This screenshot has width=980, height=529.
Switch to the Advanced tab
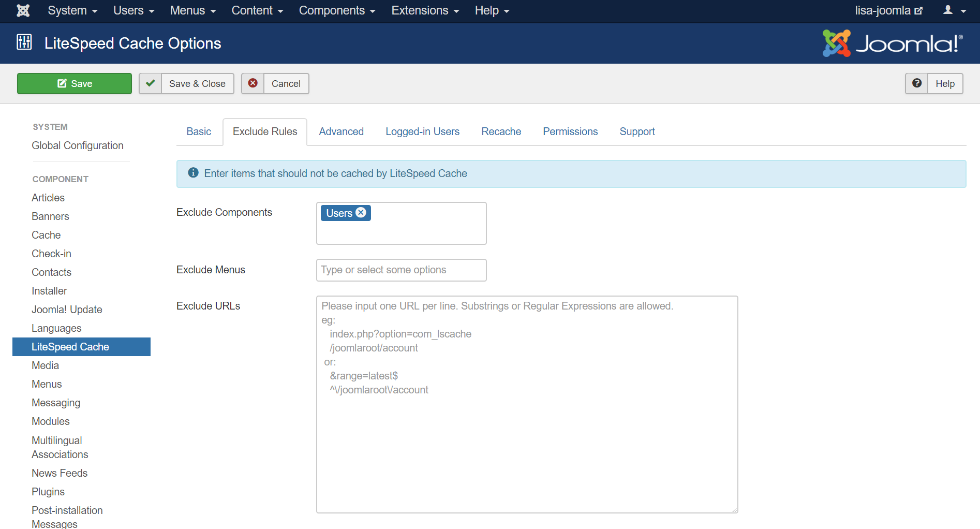341,131
